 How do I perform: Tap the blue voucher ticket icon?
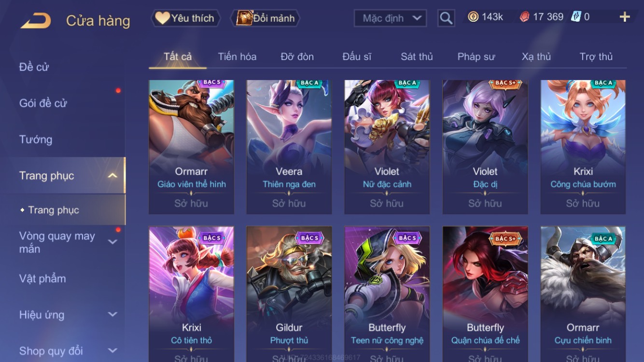(576, 17)
